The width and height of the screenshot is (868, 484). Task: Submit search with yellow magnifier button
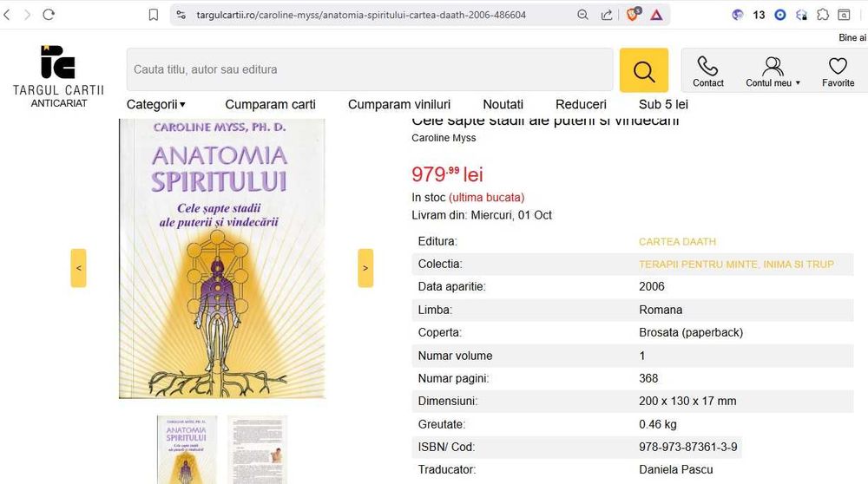pos(644,70)
